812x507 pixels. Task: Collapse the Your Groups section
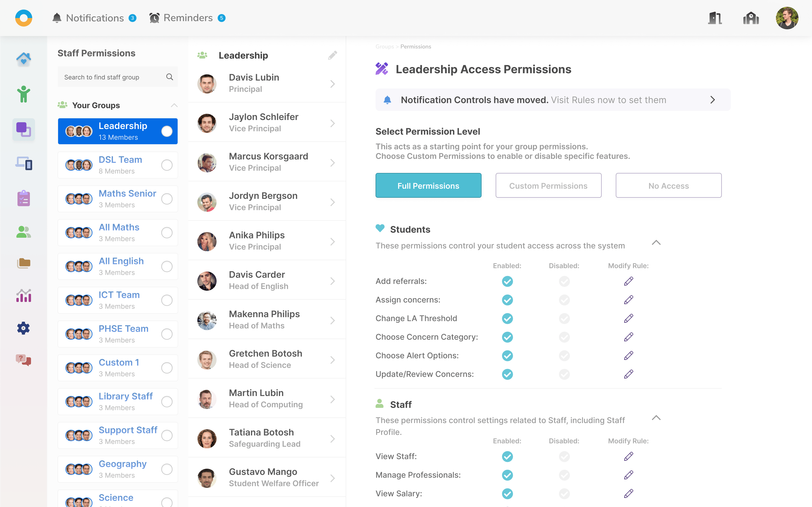pos(174,105)
